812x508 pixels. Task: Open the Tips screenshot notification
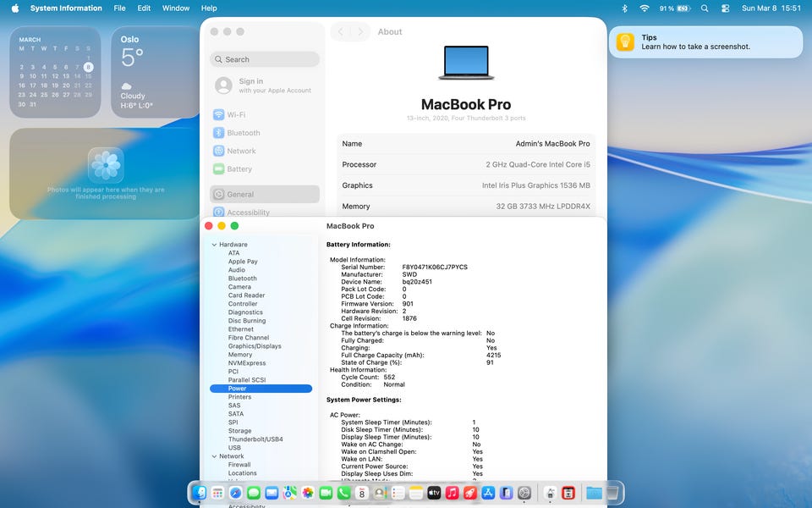(705, 42)
